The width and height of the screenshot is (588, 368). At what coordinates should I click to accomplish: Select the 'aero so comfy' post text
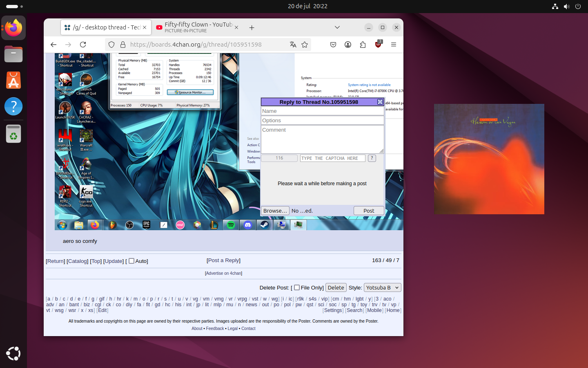click(80, 241)
